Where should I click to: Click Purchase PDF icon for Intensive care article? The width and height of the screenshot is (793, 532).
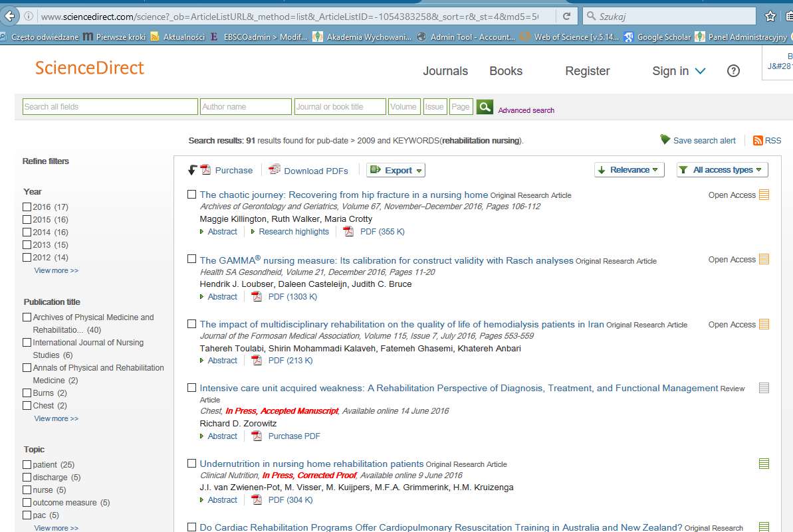point(257,436)
